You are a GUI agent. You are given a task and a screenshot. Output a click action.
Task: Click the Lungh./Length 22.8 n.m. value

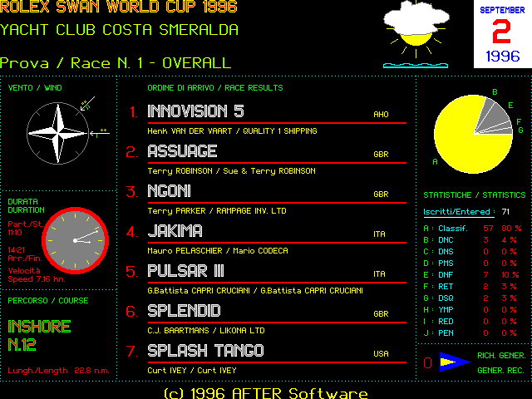point(59,371)
